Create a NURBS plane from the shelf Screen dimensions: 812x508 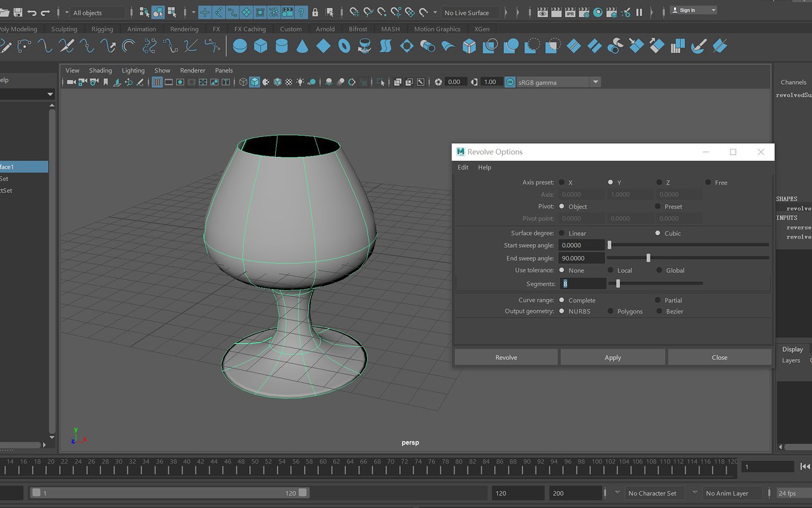click(x=323, y=46)
